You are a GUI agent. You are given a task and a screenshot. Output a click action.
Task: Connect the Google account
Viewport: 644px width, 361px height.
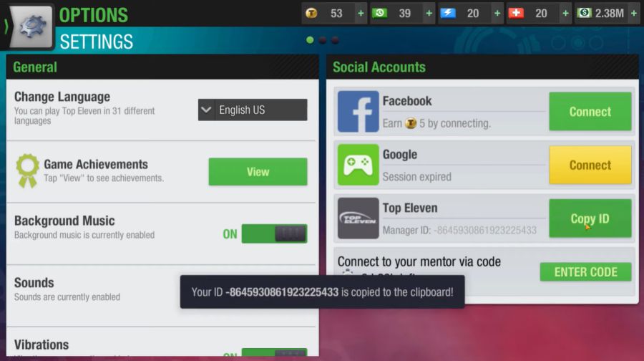(x=590, y=165)
